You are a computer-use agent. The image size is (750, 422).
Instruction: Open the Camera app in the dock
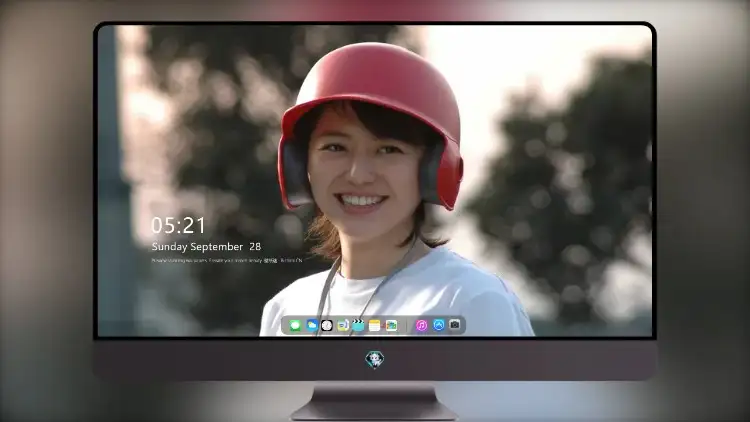(454, 325)
